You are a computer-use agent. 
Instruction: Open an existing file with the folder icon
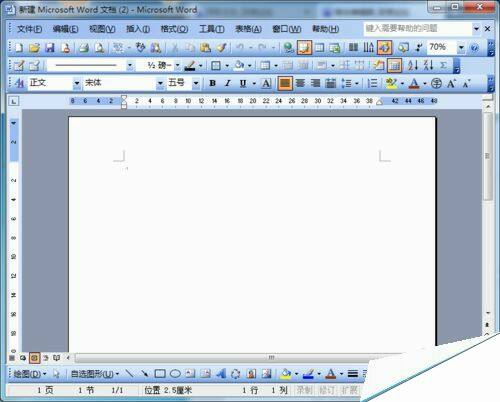pos(34,48)
